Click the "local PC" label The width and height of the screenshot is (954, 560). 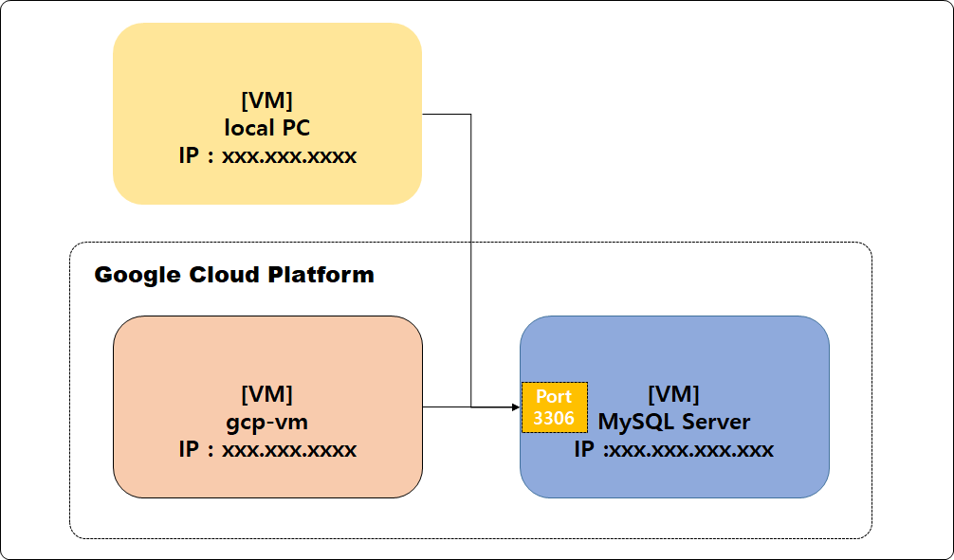click(267, 128)
